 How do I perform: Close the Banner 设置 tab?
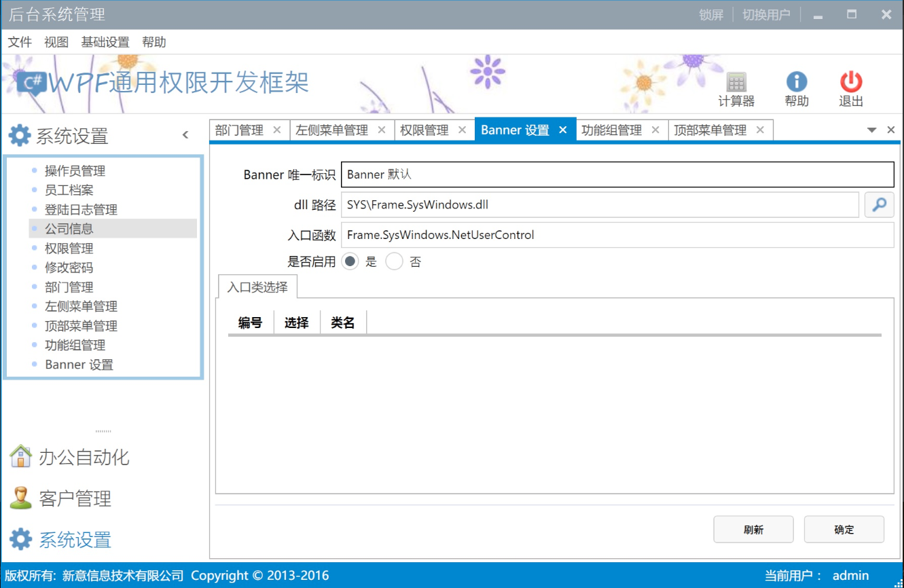(562, 130)
